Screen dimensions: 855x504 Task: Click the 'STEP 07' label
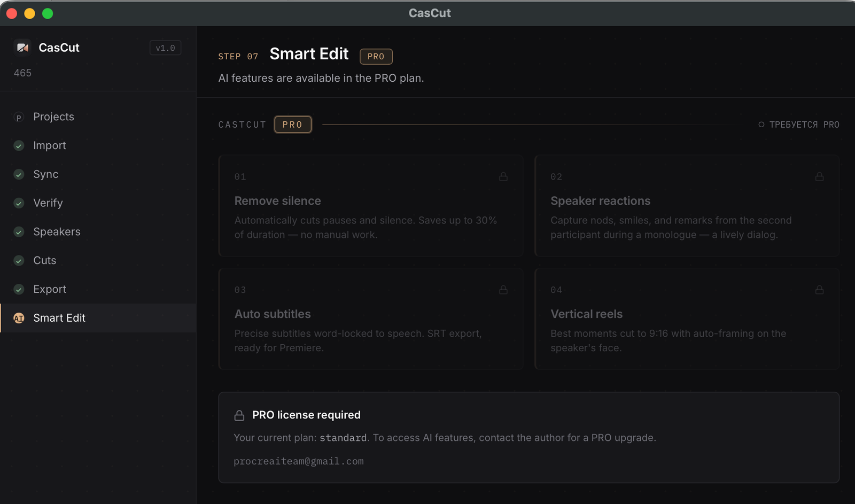click(x=238, y=57)
